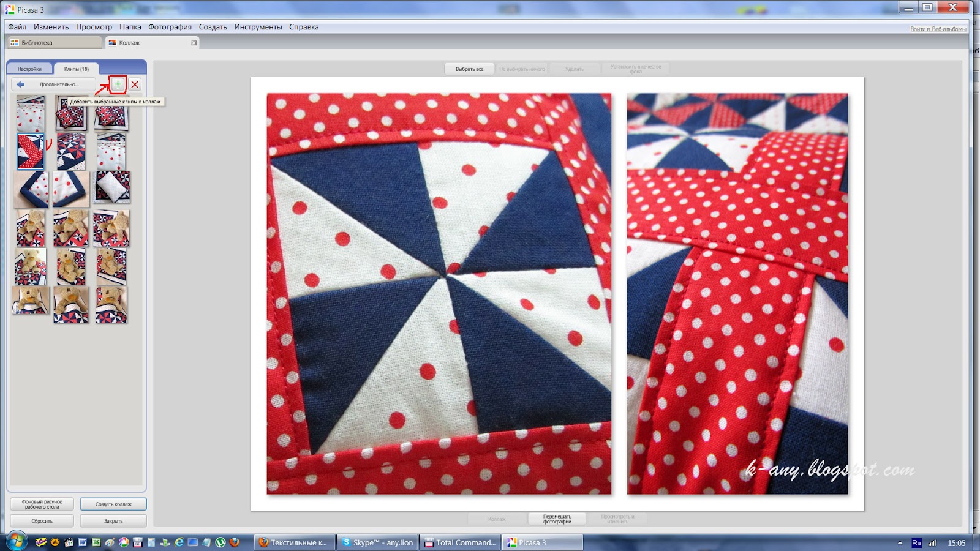Open the Инструменты menu
The image size is (980, 551).
[x=258, y=27]
